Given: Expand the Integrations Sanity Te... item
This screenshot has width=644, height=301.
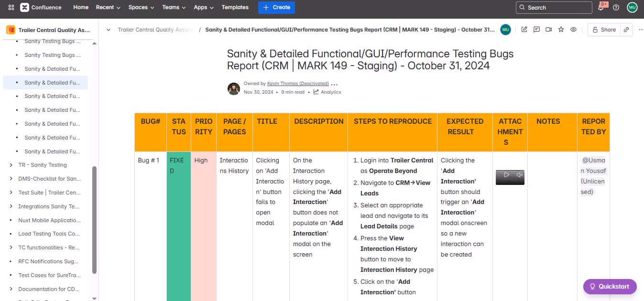Looking at the screenshot, I should [x=11, y=206].
